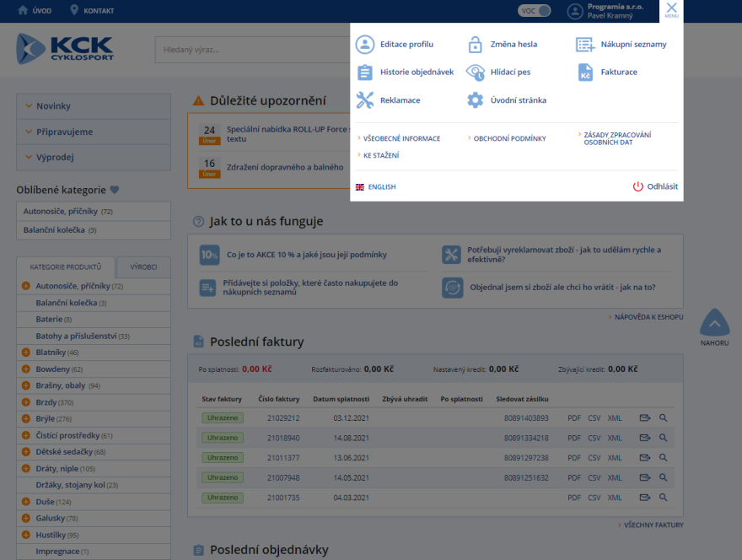Open Nákupní seznamy list icon

click(585, 45)
